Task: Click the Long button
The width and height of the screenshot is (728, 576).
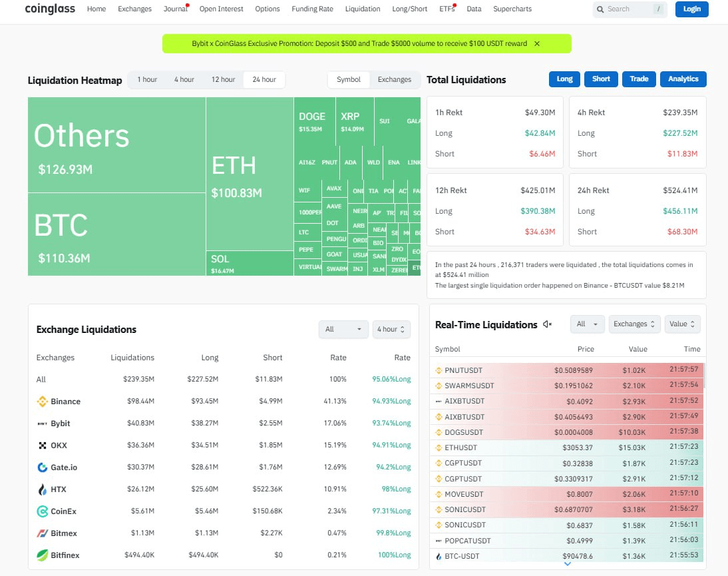Action: coord(564,79)
